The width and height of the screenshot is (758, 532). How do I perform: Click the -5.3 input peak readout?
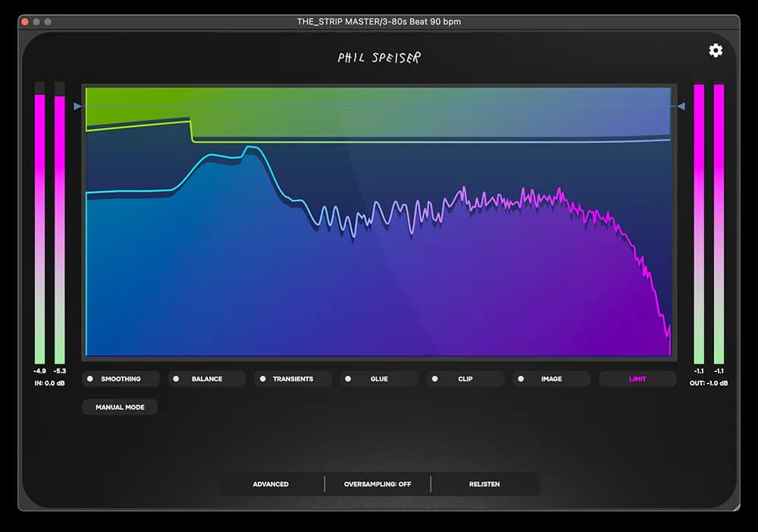pyautogui.click(x=59, y=371)
